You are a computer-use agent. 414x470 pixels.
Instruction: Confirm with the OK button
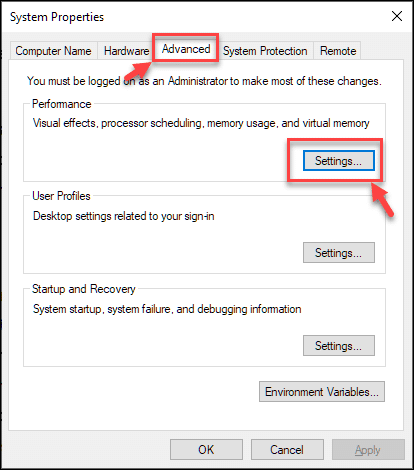206,450
